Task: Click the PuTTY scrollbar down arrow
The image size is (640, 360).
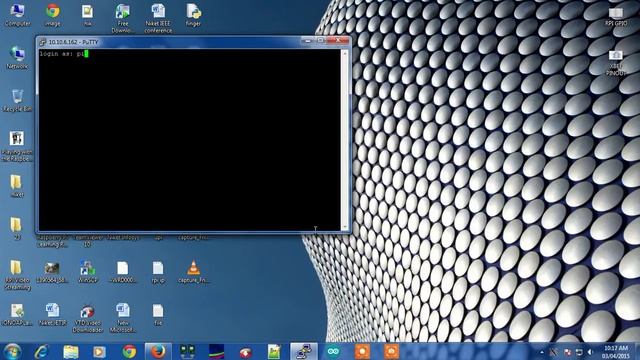Action: tap(344, 227)
